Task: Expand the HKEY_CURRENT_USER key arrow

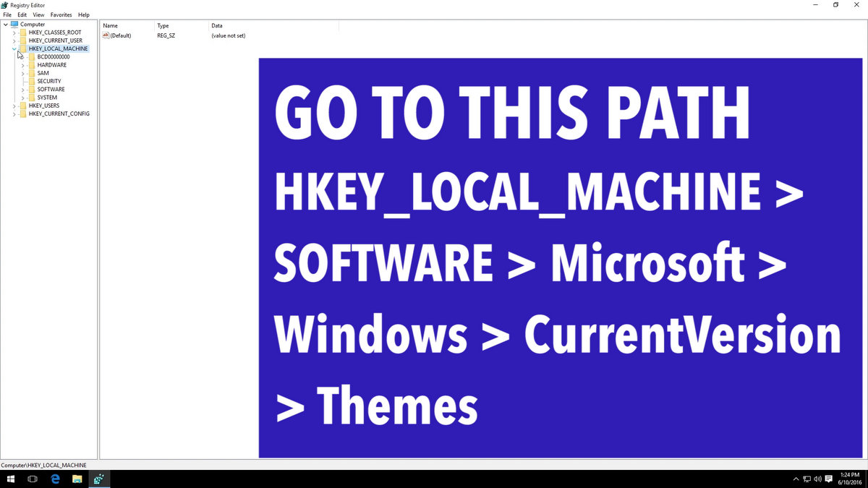Action: point(14,40)
